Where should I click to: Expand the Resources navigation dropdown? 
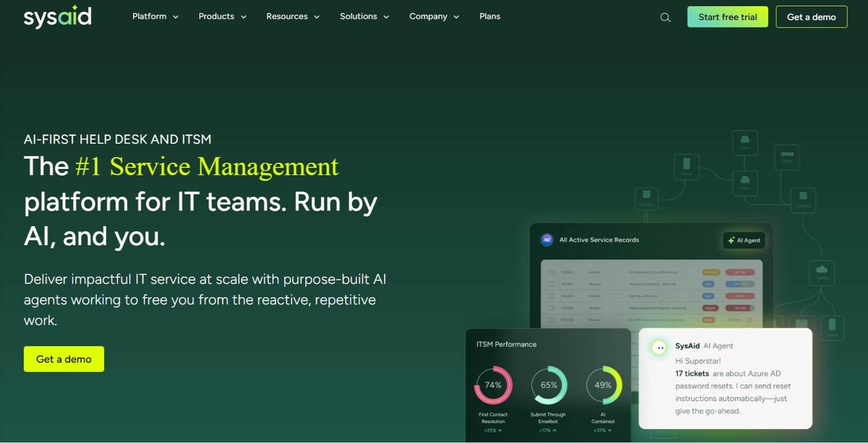(x=292, y=16)
